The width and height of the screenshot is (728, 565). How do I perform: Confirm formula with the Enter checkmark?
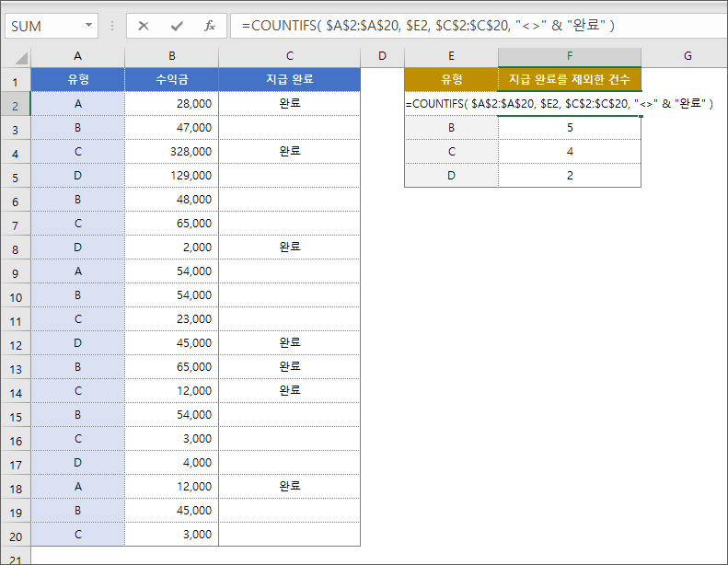click(x=177, y=26)
